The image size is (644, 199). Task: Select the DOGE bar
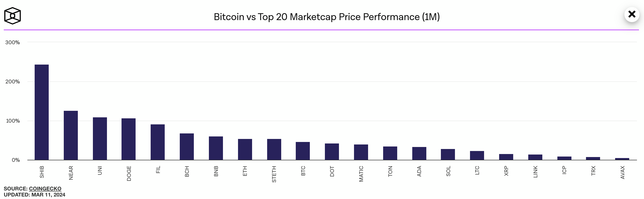[x=129, y=139]
